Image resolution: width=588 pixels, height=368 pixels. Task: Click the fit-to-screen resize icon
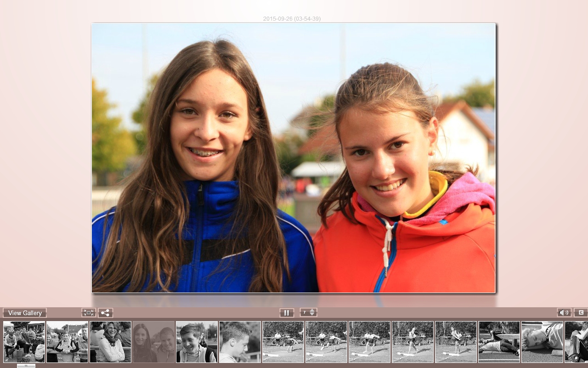88,313
